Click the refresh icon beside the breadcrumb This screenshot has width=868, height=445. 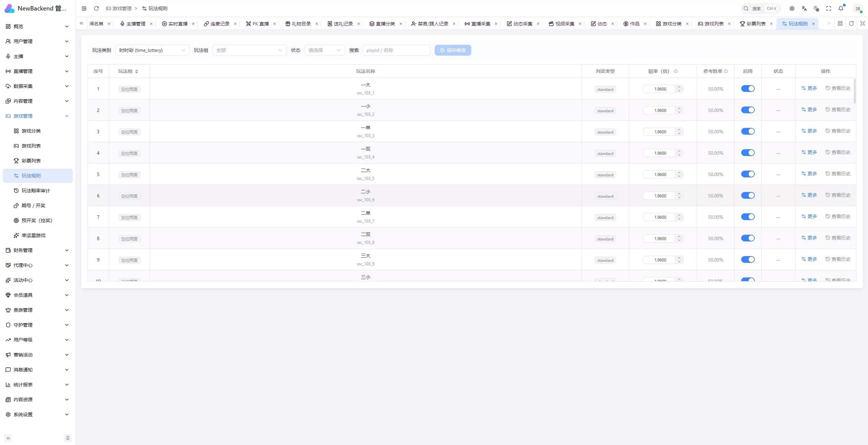click(96, 8)
